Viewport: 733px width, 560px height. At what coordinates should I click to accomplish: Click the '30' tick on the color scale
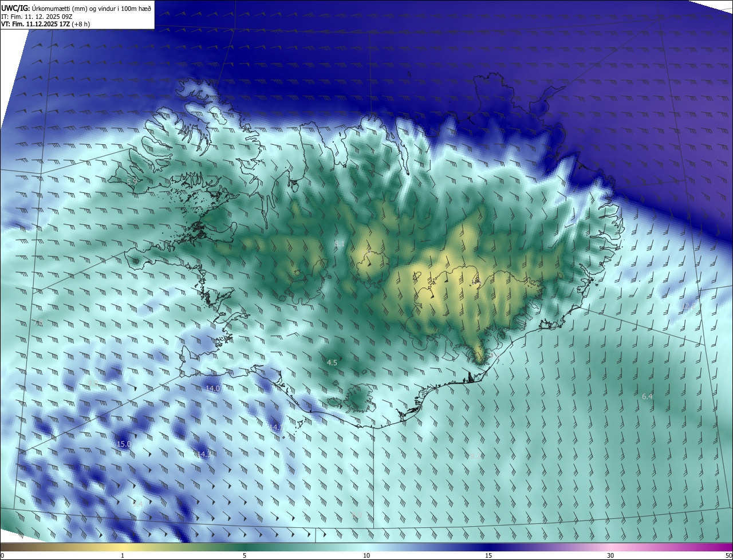(x=610, y=555)
